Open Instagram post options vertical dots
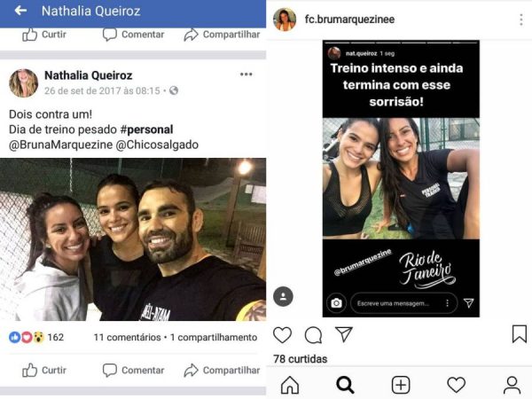 click(x=521, y=20)
